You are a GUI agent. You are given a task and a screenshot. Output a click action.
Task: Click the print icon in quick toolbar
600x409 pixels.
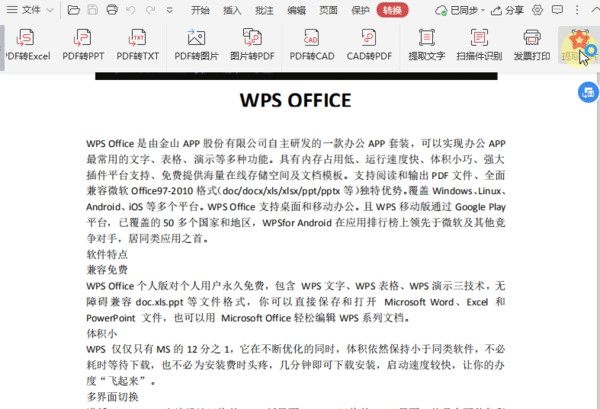tap(112, 10)
